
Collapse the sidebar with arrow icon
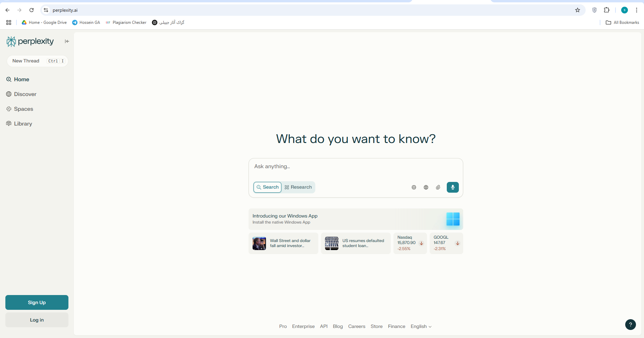point(67,41)
